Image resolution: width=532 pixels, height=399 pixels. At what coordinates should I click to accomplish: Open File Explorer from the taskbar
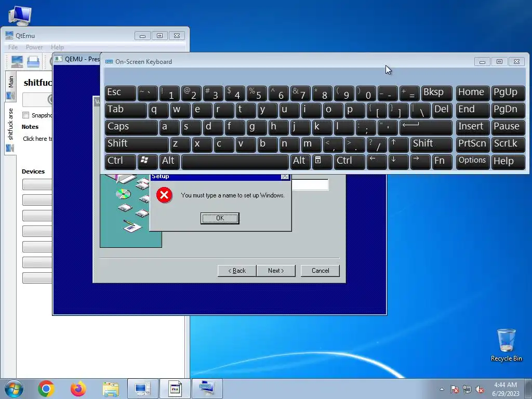[111, 389]
